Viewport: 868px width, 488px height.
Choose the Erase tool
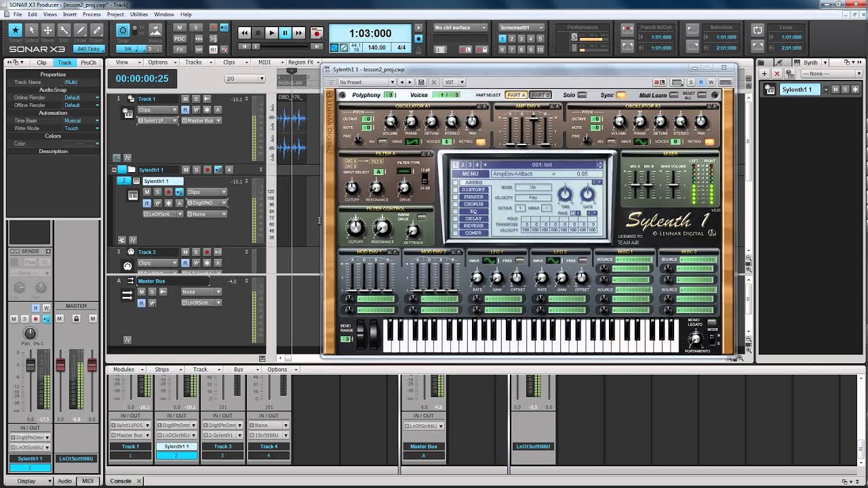pyautogui.click(x=96, y=30)
